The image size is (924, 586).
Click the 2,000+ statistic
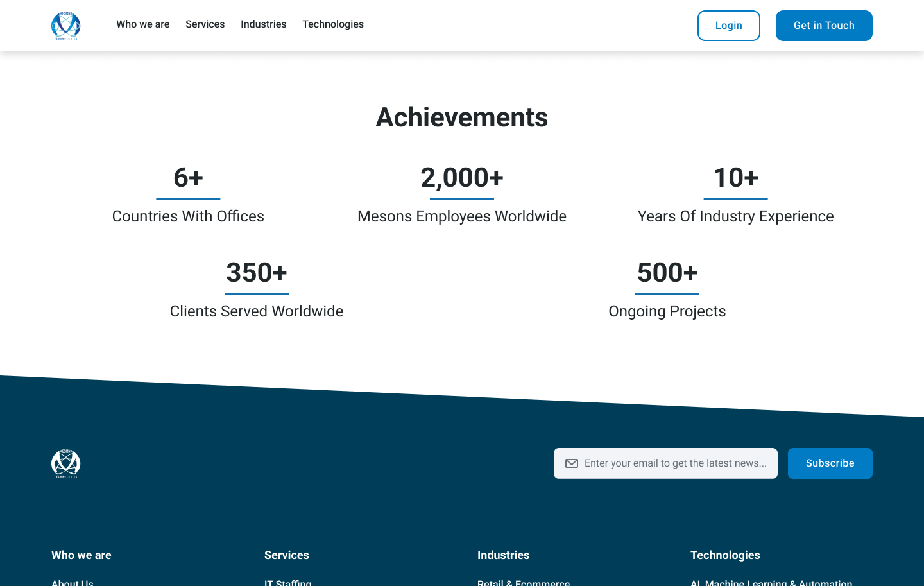point(462,178)
